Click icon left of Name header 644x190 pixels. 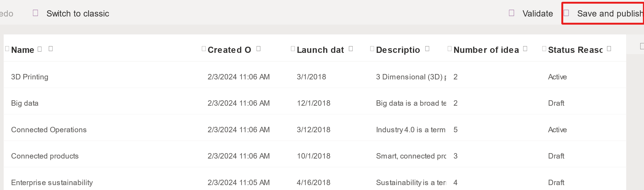tap(7, 49)
